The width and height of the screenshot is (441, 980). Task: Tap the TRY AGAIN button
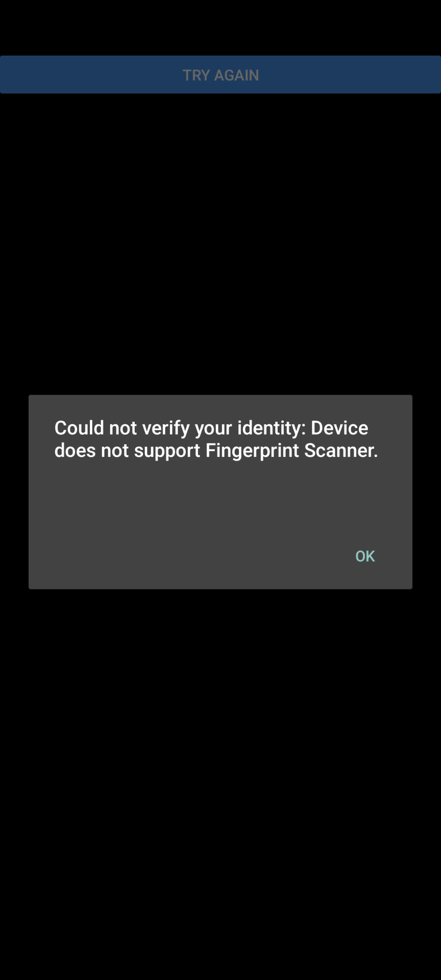(x=220, y=75)
